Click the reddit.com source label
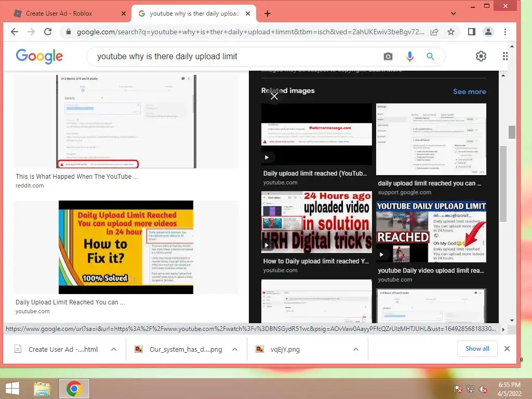The image size is (532, 399). (30, 185)
